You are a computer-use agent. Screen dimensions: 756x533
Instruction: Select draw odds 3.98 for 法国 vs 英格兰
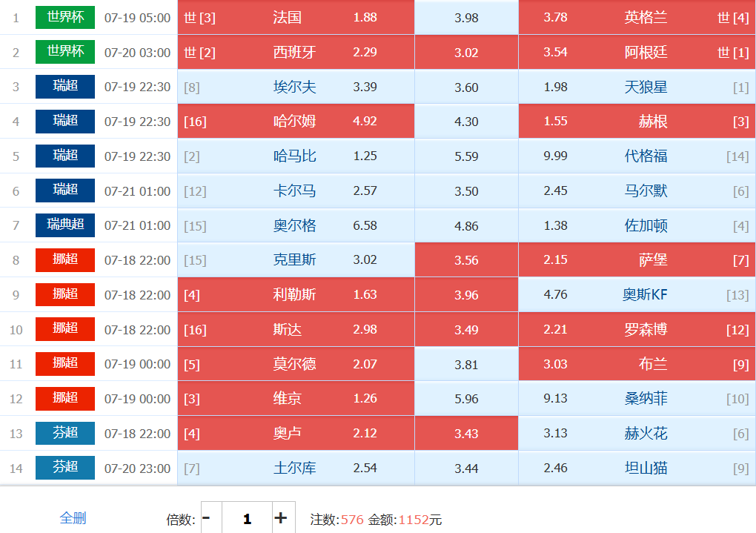(466, 17)
